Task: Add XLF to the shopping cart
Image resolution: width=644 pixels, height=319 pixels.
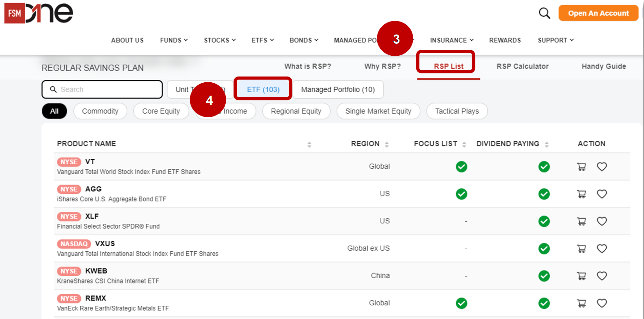Action: click(x=581, y=221)
